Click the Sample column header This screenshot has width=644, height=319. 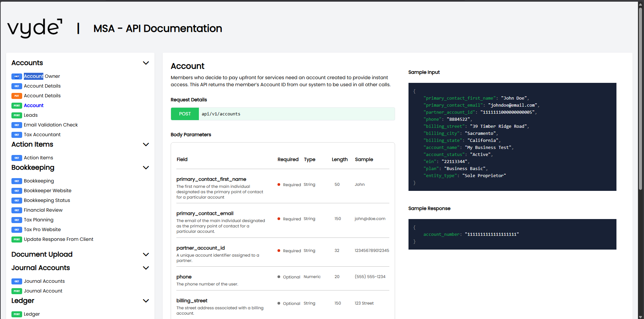[x=364, y=159]
